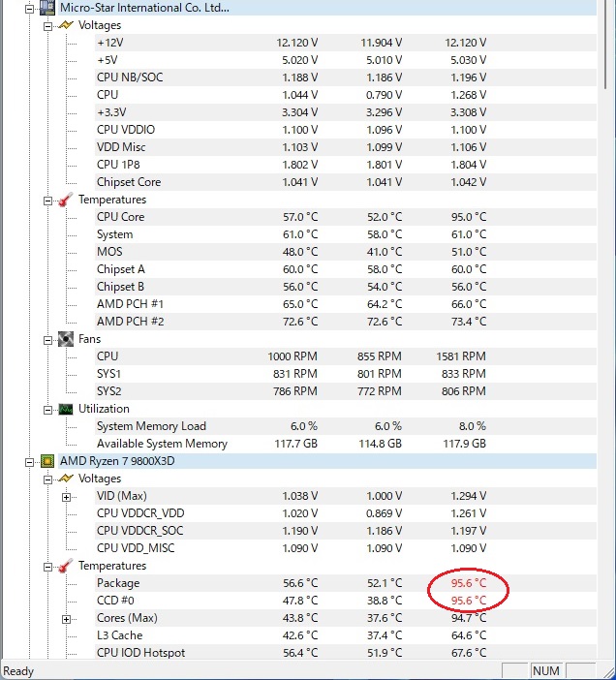The height and width of the screenshot is (680, 616).
Task: Click the Utilization section icon
Action: tap(66, 409)
